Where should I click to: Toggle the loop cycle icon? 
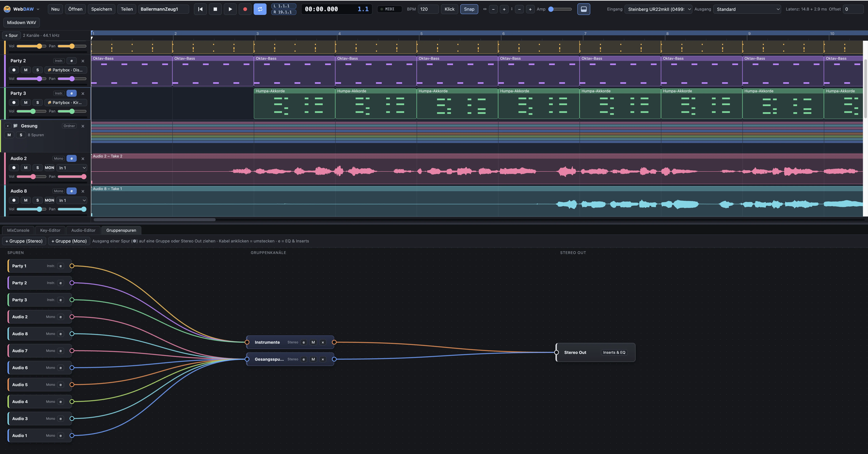[x=260, y=9]
